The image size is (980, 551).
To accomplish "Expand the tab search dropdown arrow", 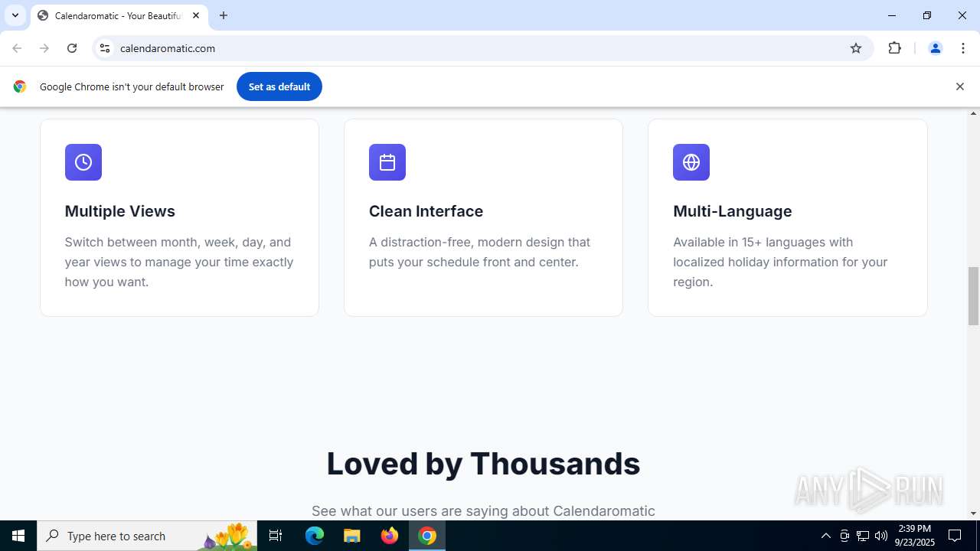I will tap(15, 15).
